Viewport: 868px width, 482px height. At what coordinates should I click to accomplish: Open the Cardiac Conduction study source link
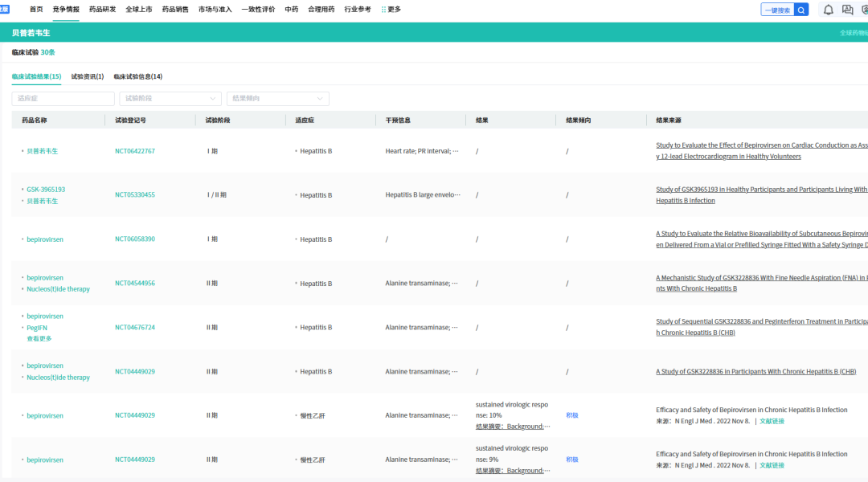[762, 150]
